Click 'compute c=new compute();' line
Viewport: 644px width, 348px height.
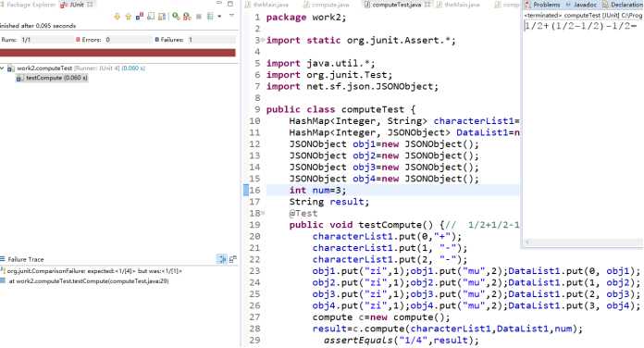(x=381, y=317)
